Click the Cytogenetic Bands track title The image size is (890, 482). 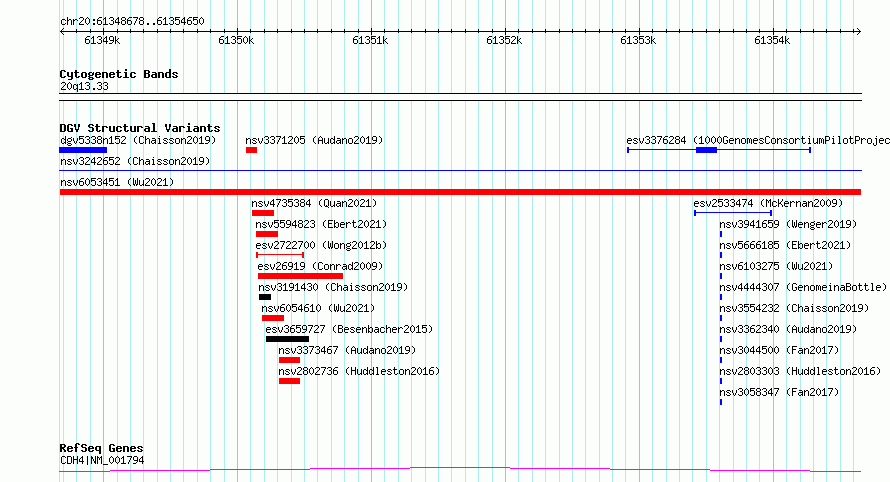coord(119,74)
